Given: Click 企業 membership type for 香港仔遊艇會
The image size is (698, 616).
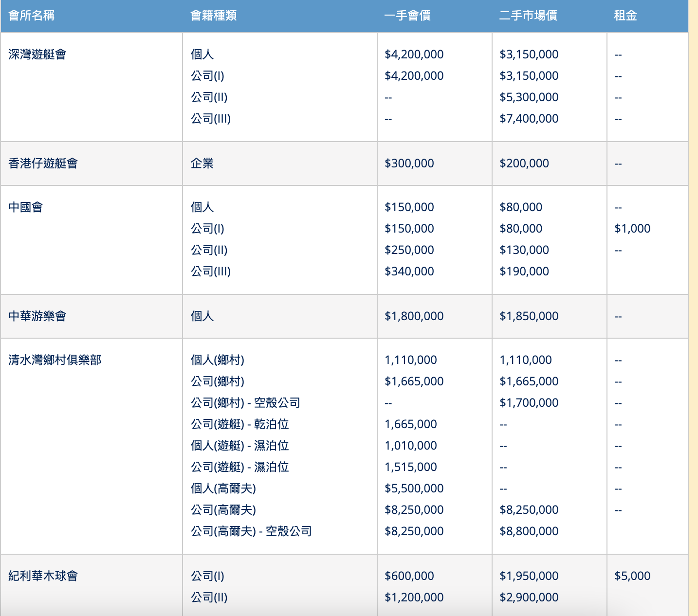Looking at the screenshot, I should pyautogui.click(x=202, y=163).
